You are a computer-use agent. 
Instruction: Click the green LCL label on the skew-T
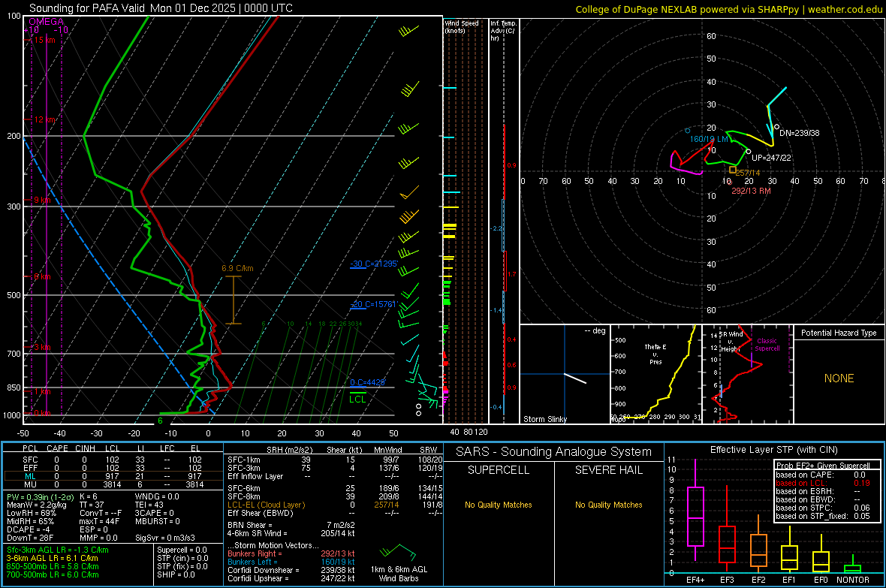pos(357,400)
